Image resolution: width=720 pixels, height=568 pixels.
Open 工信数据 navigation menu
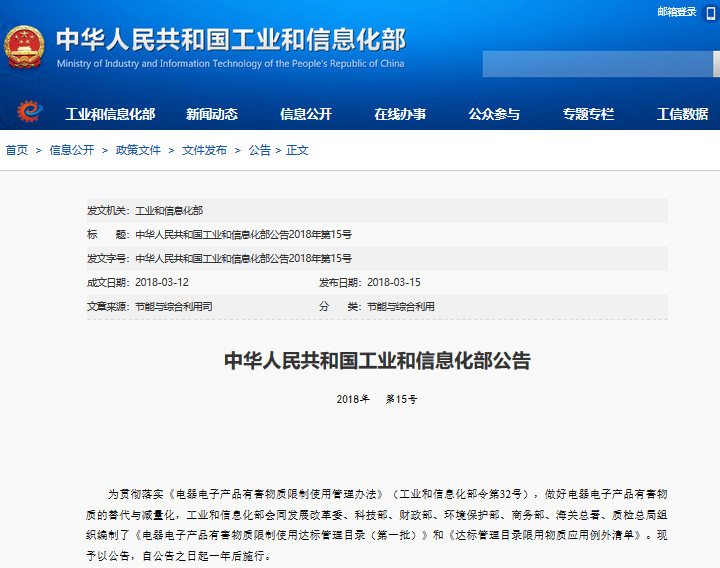point(682,114)
